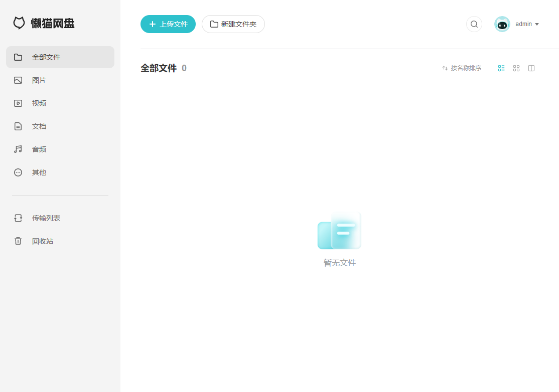Click the empty-state 暂无文件 illustration

(x=339, y=231)
